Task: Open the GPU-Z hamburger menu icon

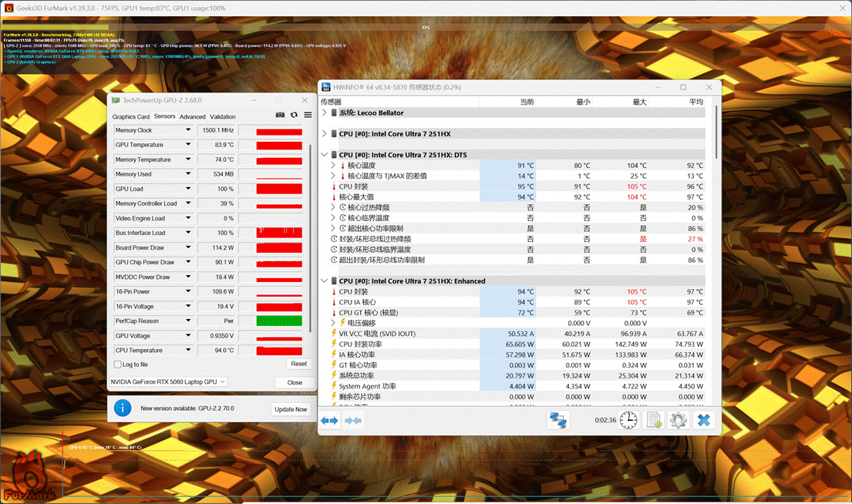Action: 308,115
